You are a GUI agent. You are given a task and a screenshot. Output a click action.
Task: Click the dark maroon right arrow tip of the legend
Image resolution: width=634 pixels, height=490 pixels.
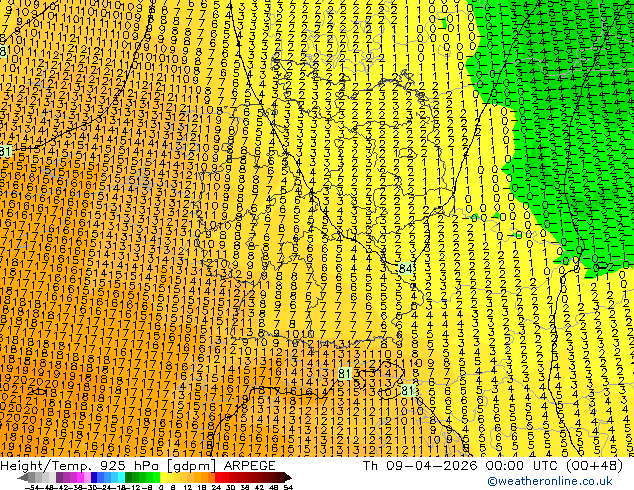click(x=288, y=477)
